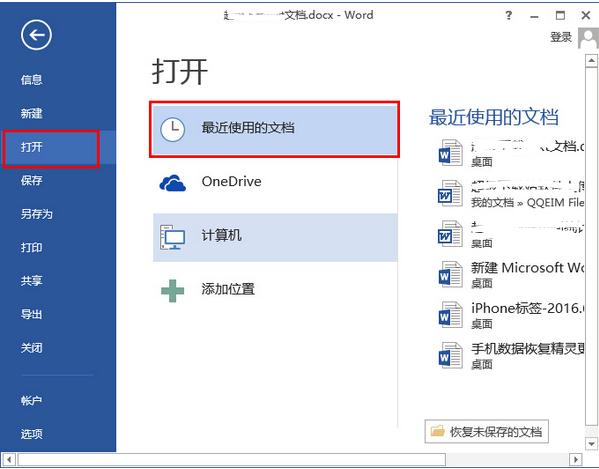Click the question mark help icon
The height and width of the screenshot is (469, 599).
point(508,15)
